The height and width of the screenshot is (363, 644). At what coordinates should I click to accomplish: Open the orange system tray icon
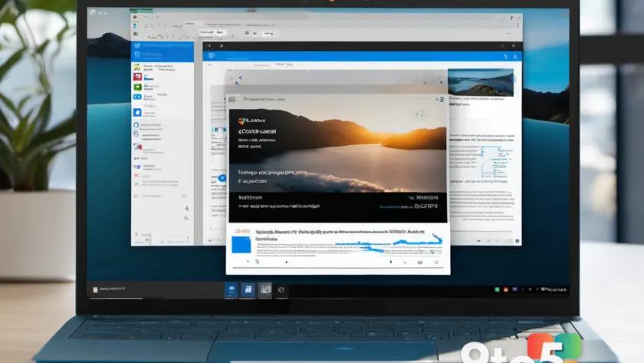click(x=505, y=289)
